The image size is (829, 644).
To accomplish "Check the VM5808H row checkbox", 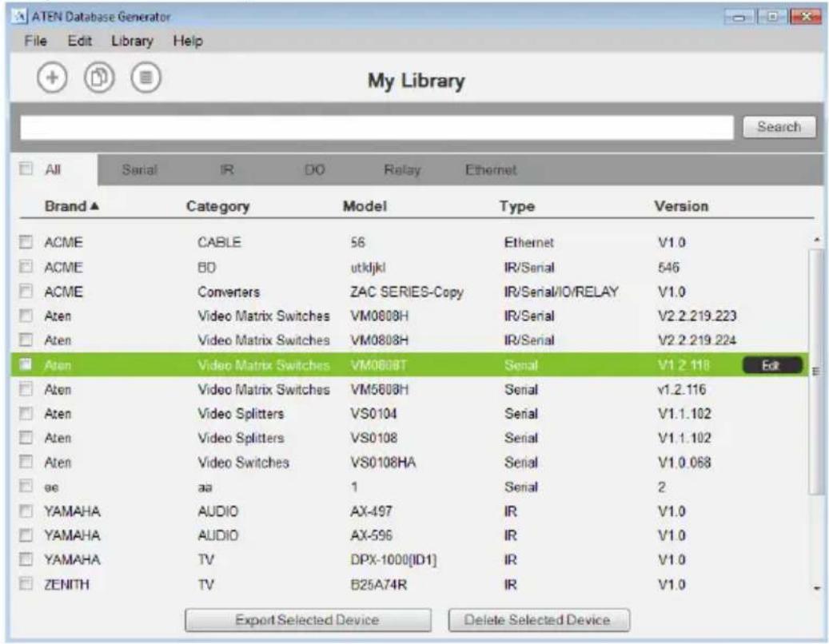I will pyautogui.click(x=26, y=389).
